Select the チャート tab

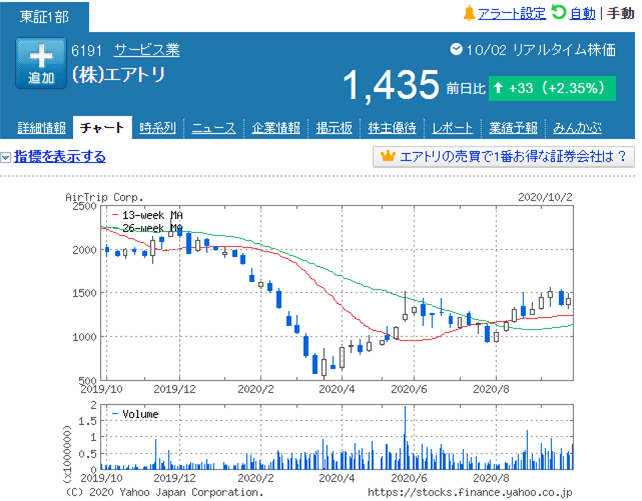click(102, 128)
